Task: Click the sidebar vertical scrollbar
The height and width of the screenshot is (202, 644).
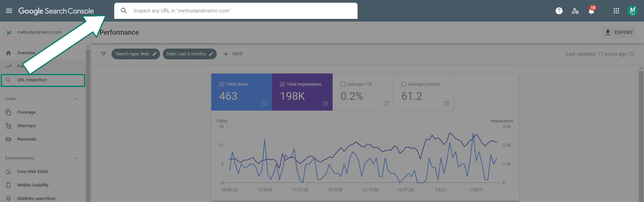Action: [x=88, y=125]
